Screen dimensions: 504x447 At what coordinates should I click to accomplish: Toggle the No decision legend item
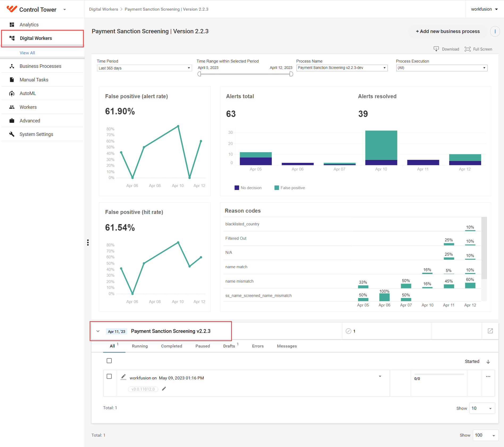[248, 188]
